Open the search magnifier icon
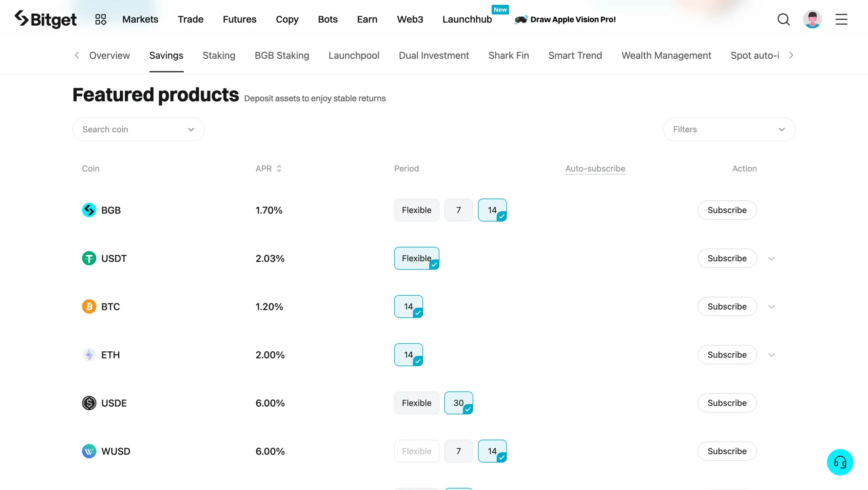868x490 pixels. pos(783,19)
